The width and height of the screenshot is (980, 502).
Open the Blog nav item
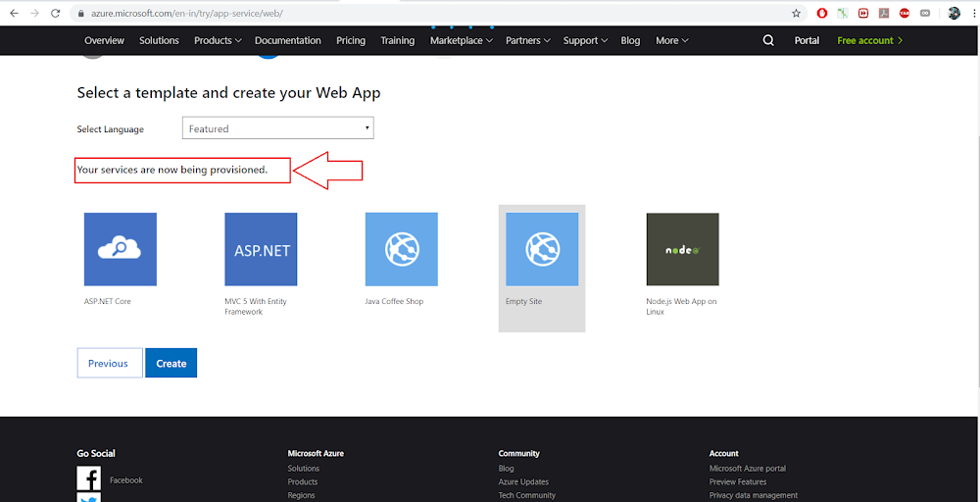[630, 40]
